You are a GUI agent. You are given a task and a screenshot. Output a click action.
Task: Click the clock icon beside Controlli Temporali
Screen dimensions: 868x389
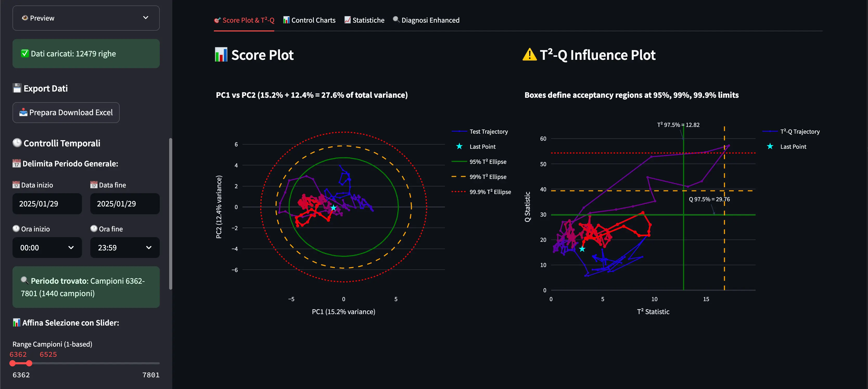pos(17,143)
